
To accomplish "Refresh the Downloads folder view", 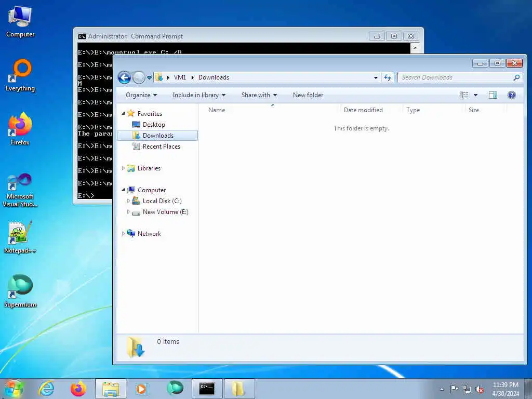I will [x=388, y=78].
